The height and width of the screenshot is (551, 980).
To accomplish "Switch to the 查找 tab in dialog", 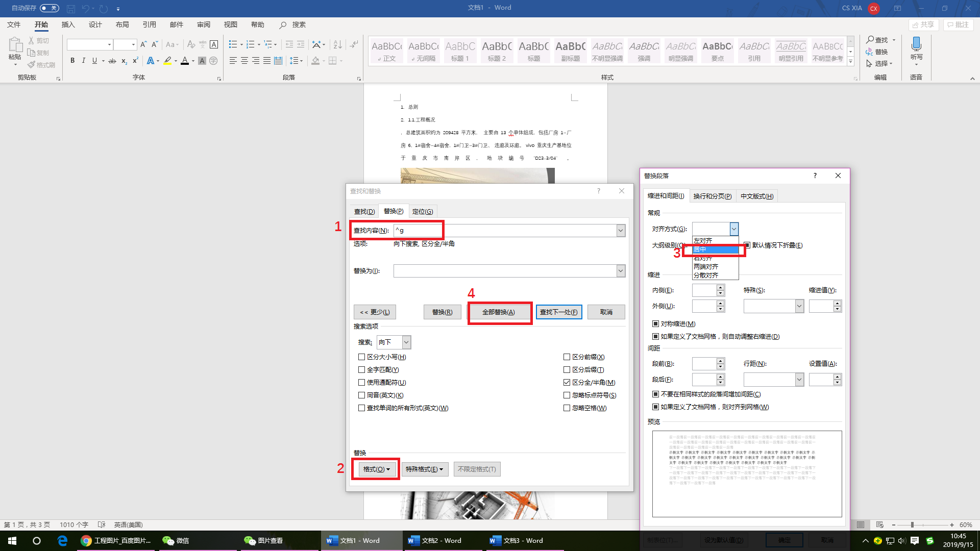I will coord(364,211).
